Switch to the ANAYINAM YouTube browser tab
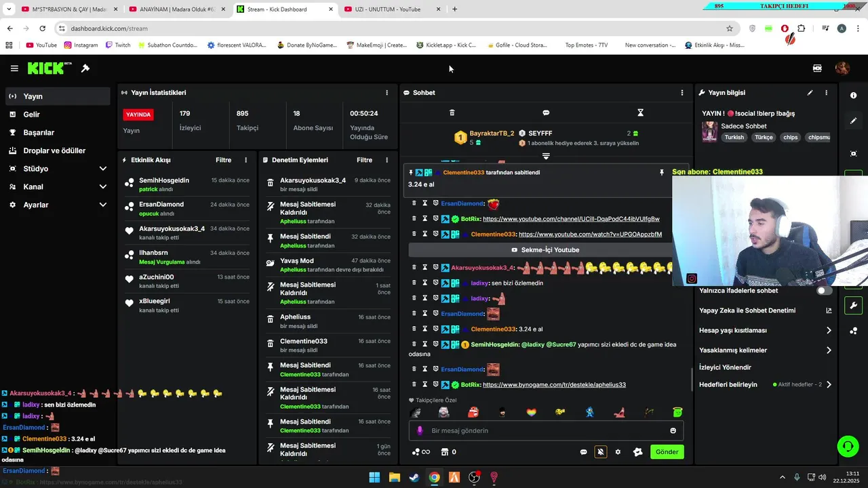868x488 pixels. click(x=176, y=9)
